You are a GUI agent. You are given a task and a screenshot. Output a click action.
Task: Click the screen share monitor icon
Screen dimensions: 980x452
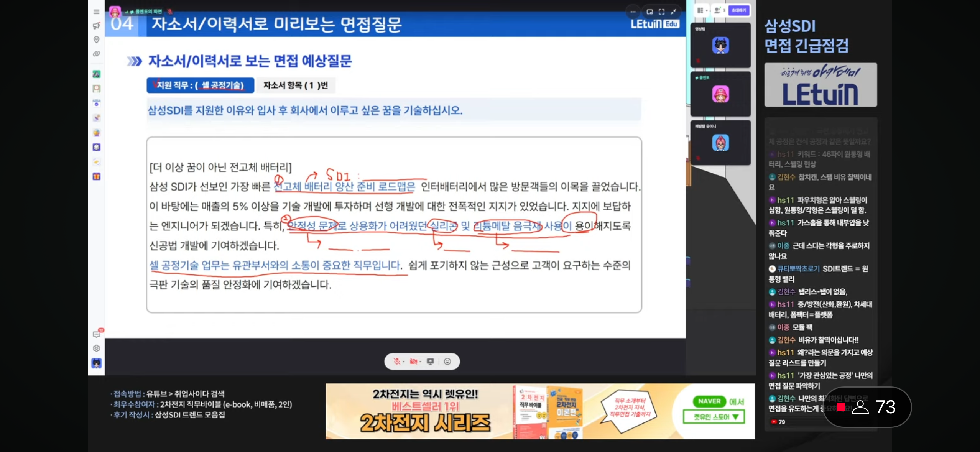431,362
